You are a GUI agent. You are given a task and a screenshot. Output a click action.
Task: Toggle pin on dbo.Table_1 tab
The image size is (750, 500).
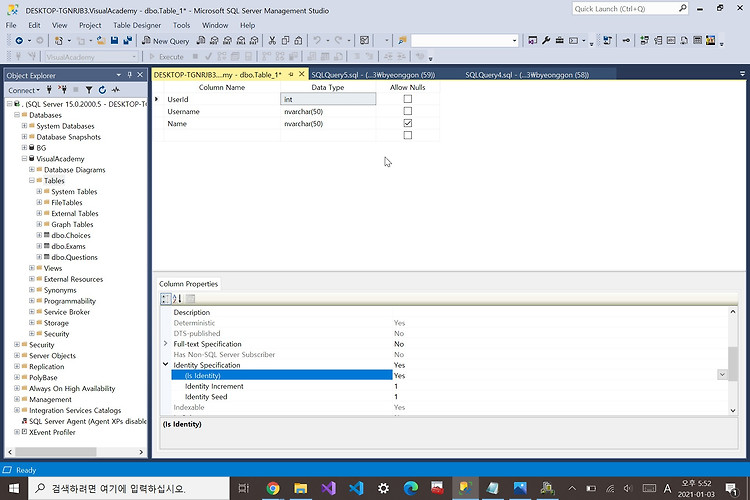(x=291, y=75)
